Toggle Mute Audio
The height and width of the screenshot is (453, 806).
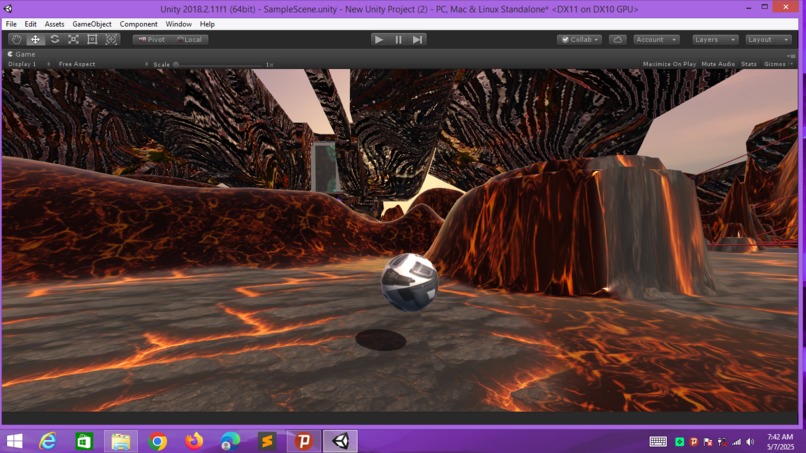718,64
